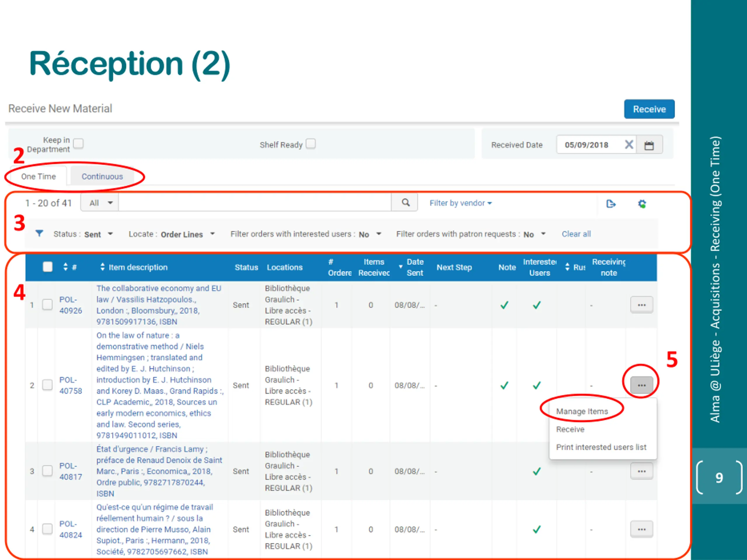Expand the All search-field dropdown
This screenshot has width=747, height=560.
tap(100, 203)
